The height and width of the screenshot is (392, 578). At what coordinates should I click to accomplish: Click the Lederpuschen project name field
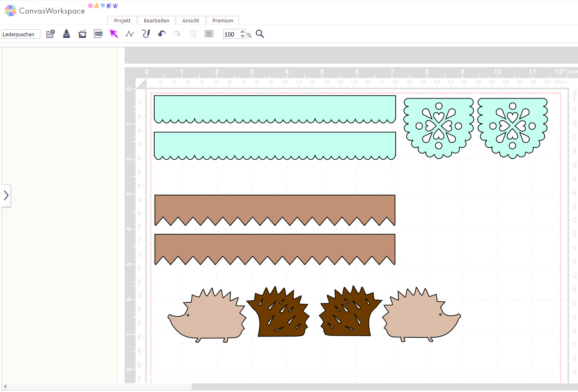[21, 35]
